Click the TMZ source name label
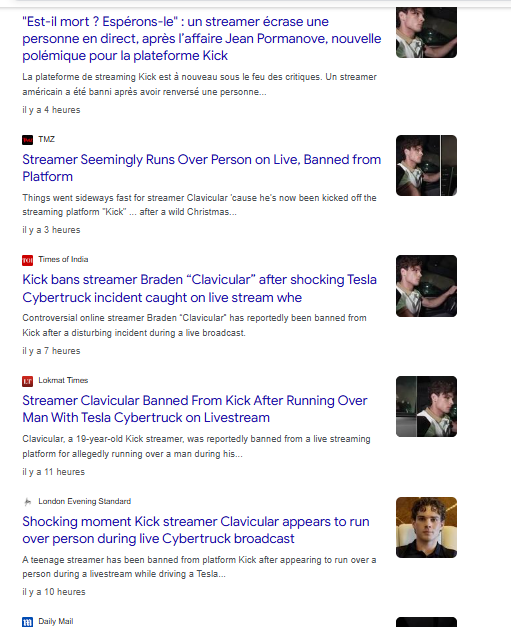Image resolution: width=511 pixels, height=627 pixels. pos(46,139)
